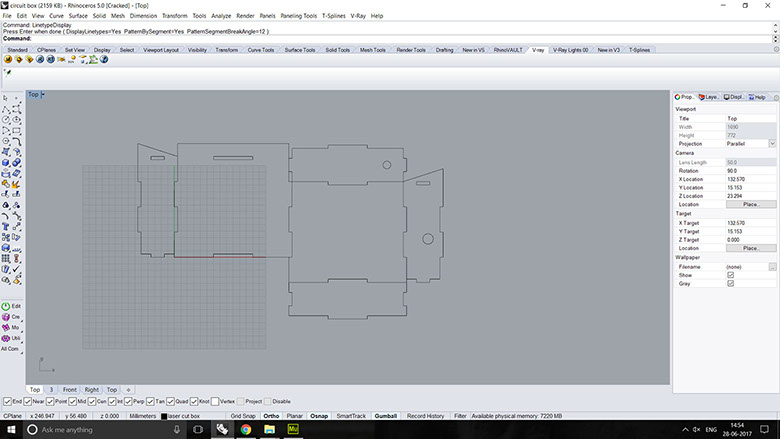
Task: Open the Top viewport title dropdown arrow
Action: tap(43, 94)
